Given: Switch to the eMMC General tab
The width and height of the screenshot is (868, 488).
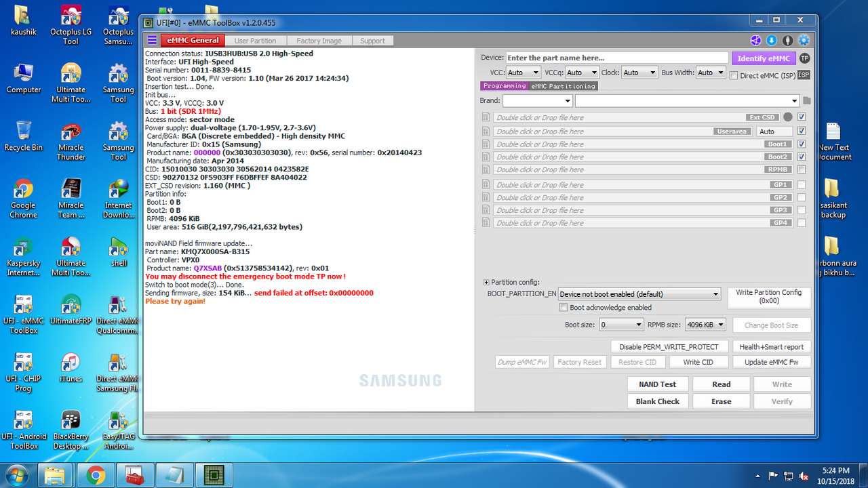Looking at the screenshot, I should (x=193, y=41).
